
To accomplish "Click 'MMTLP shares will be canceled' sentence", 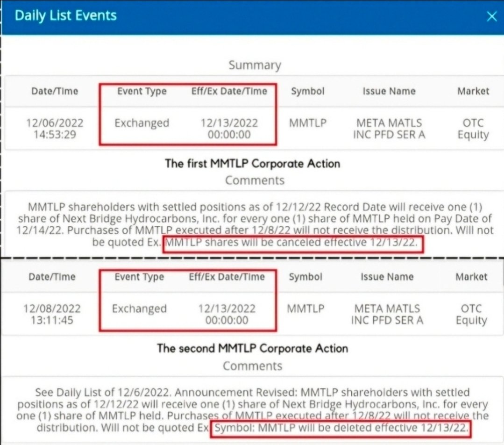I will click(291, 242).
